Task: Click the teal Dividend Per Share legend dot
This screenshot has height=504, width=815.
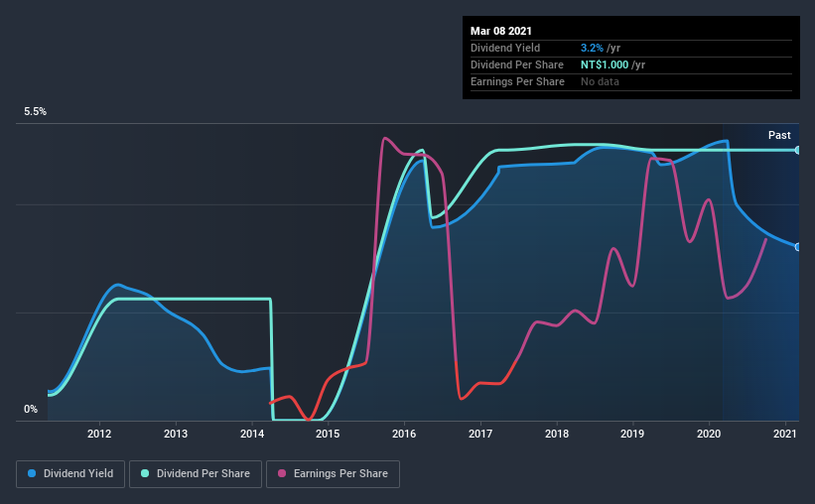Action: [x=145, y=473]
